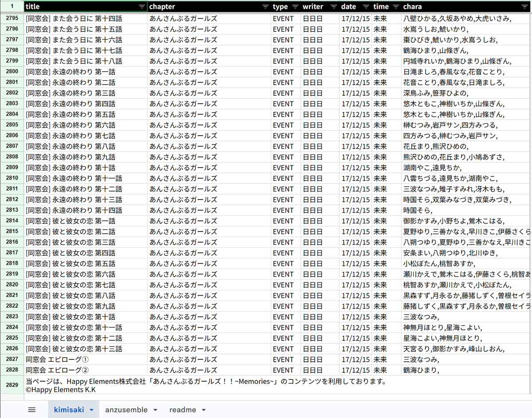The width and height of the screenshot is (532, 418).
Task: Select row header 2795
Action: point(12,19)
